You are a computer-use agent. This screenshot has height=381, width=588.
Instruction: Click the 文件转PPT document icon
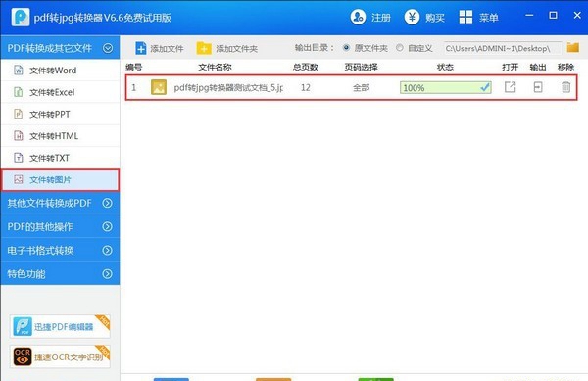(x=18, y=114)
